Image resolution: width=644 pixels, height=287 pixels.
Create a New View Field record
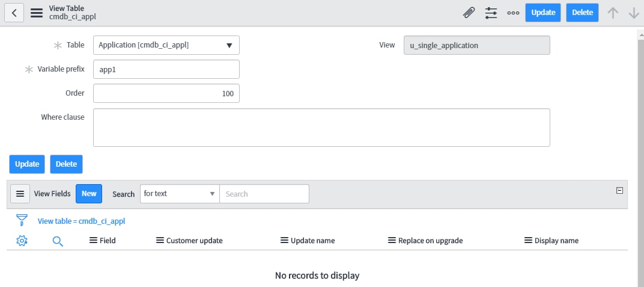[89, 194]
